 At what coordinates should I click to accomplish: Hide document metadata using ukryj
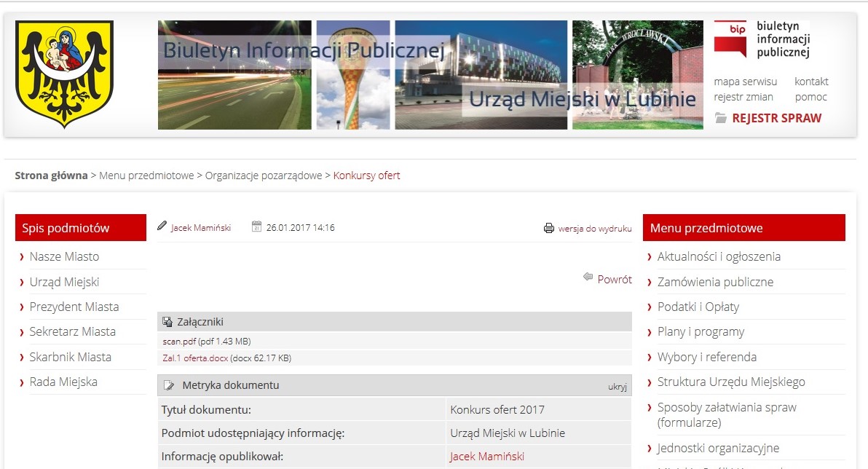pyautogui.click(x=617, y=386)
